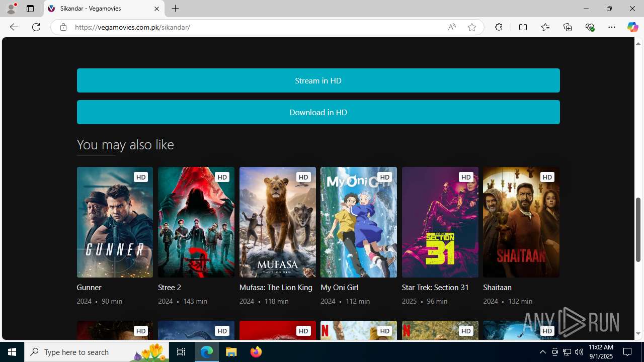
Task: Open Read aloud in address bar
Action: click(x=452, y=27)
